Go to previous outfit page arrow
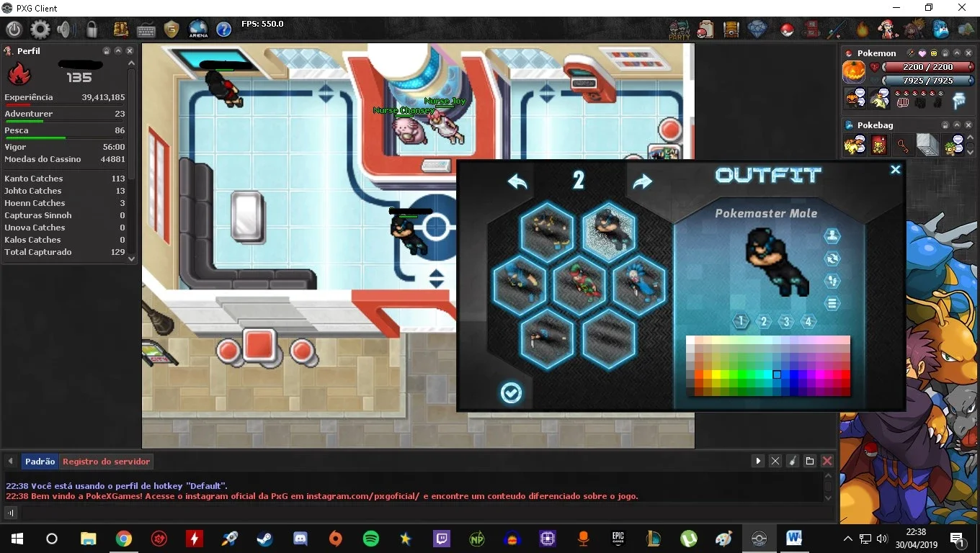 pos(517,181)
